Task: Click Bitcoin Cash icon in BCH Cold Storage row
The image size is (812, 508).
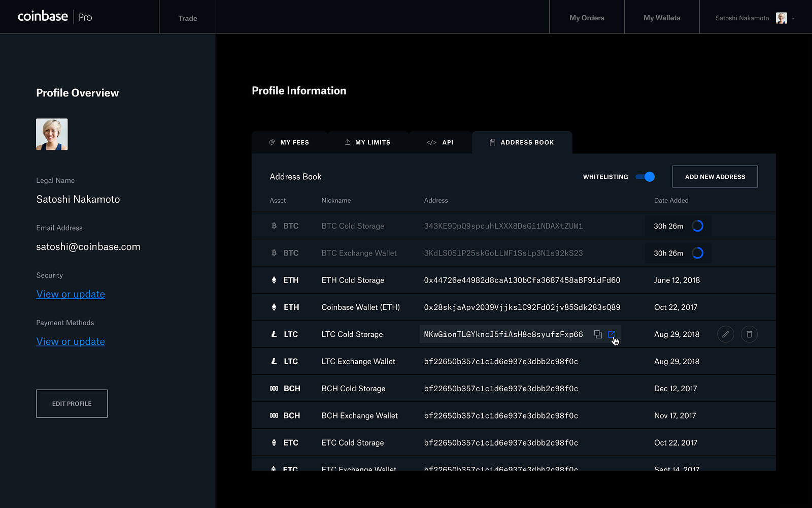Action: coord(274,389)
